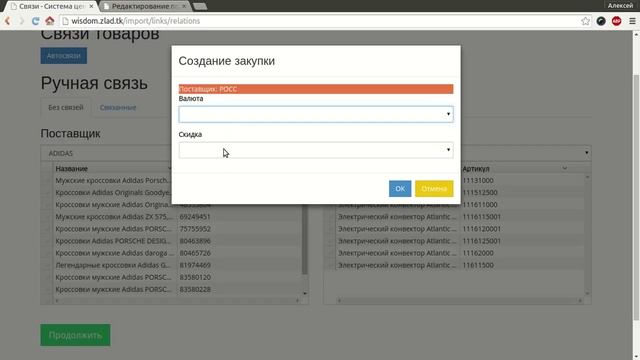Select the 'Без связей' tab
The height and width of the screenshot is (360, 640).
pyautogui.click(x=66, y=107)
